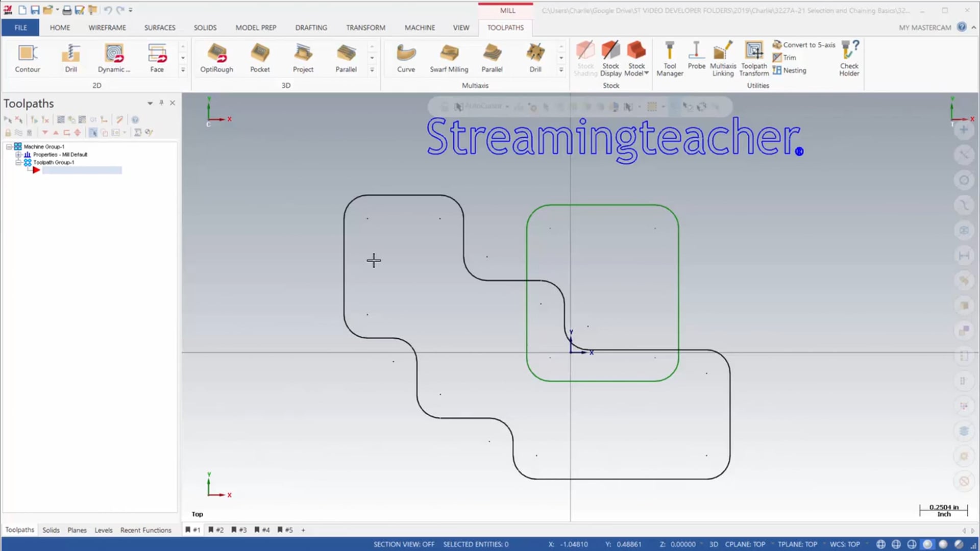Expand the 2D toolpath gallery
980x551 pixels.
[183, 70]
